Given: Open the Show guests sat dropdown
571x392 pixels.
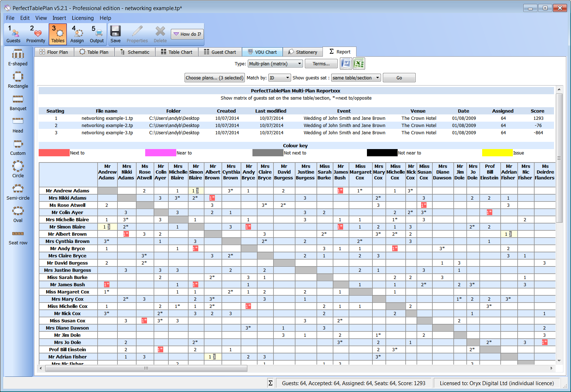Looking at the screenshot, I should (x=356, y=78).
